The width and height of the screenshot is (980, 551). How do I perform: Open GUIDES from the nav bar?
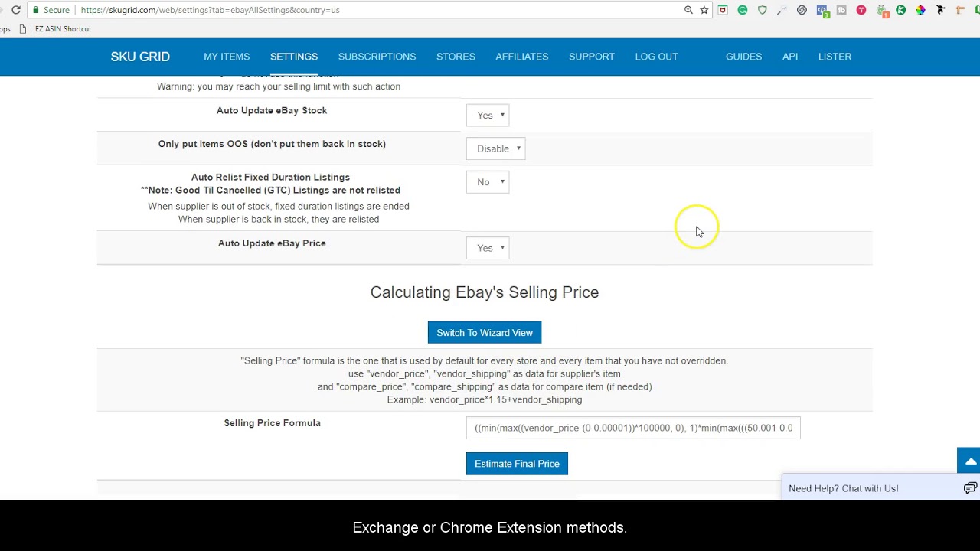point(743,57)
